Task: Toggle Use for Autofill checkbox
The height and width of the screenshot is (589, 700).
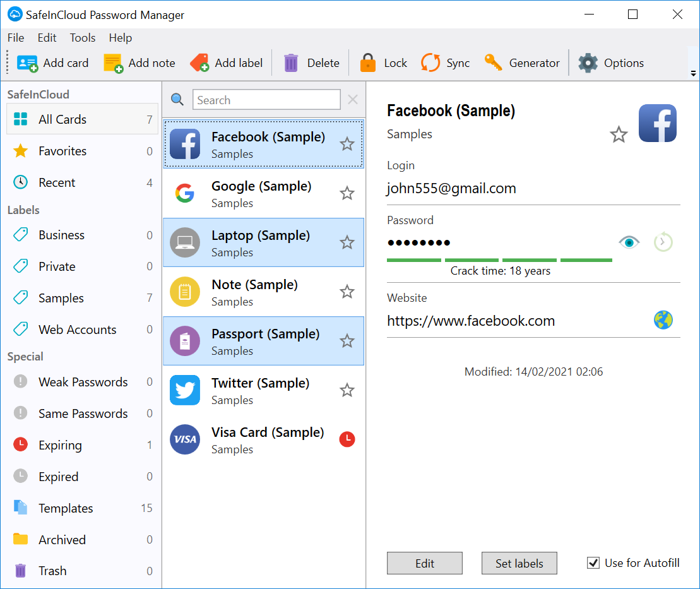Action: 593,562
